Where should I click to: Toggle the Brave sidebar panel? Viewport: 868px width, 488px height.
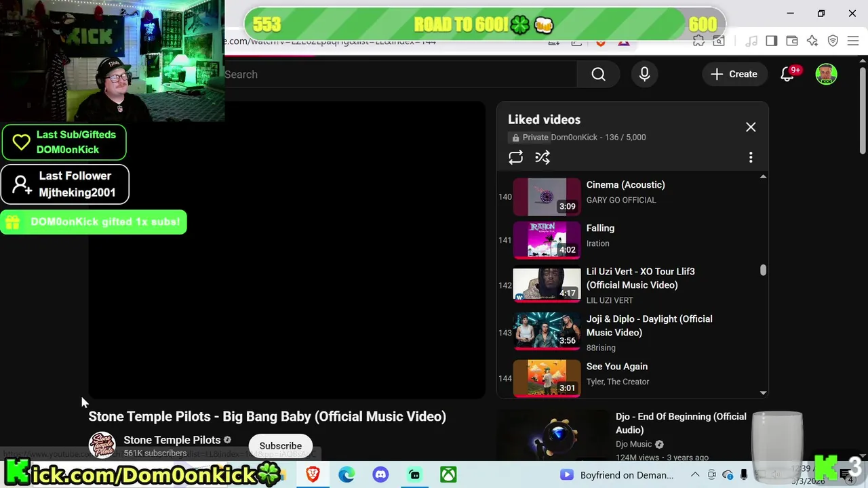click(x=771, y=41)
